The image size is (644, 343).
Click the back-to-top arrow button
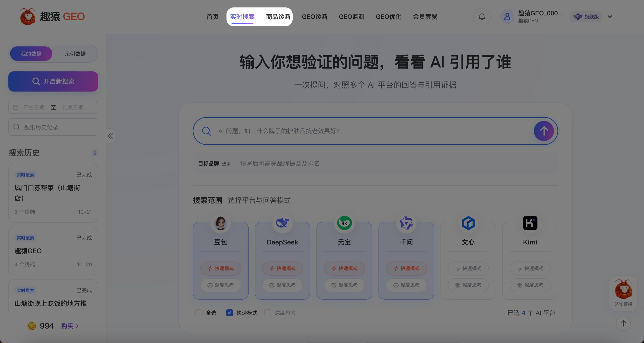click(x=623, y=323)
